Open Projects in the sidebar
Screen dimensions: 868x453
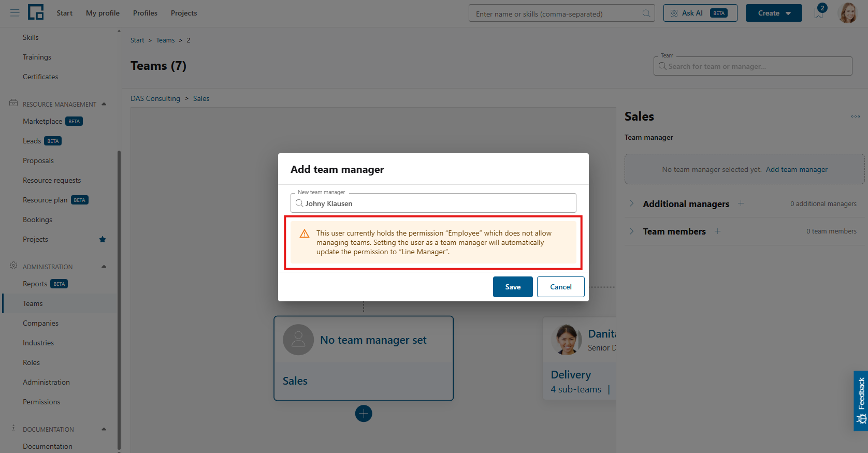tap(35, 239)
